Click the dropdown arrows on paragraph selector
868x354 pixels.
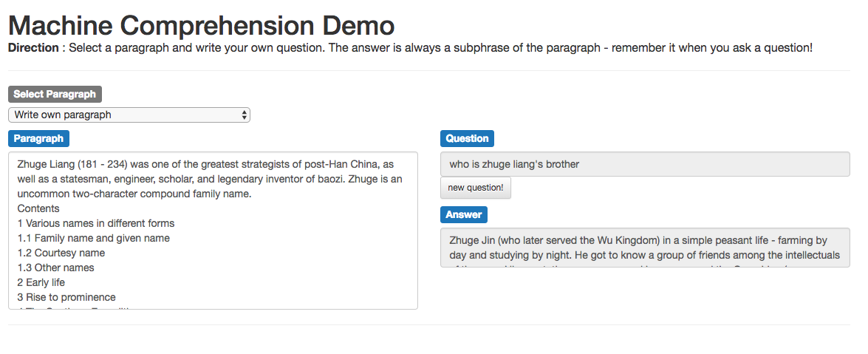pos(244,115)
